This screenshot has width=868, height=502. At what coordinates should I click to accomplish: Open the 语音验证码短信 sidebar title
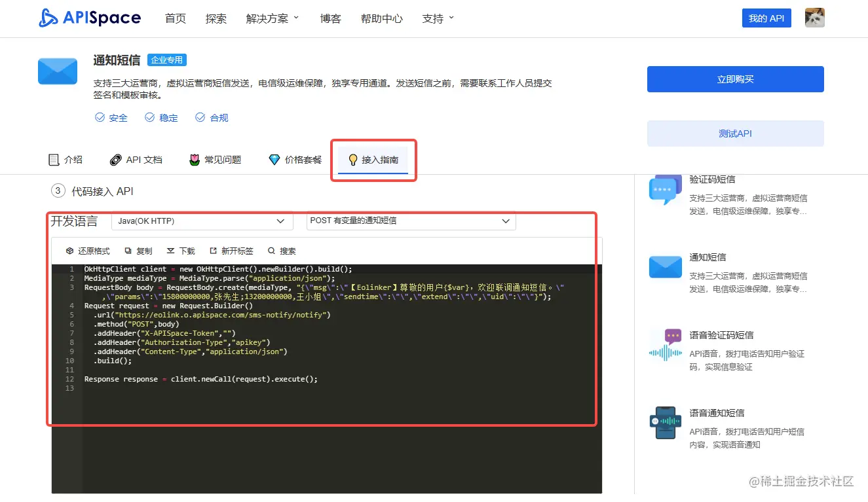721,335
